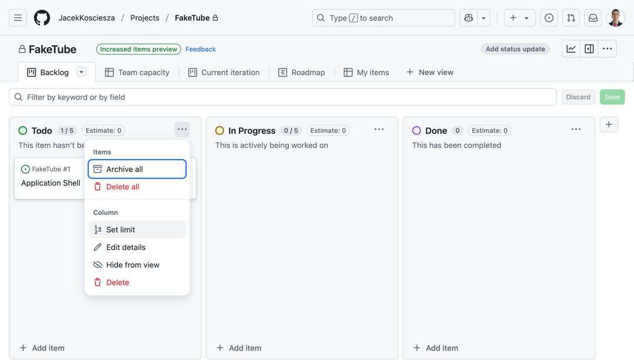634x364 pixels.
Task: Click Todo 1 / 5 item count badge
Action: [67, 131]
